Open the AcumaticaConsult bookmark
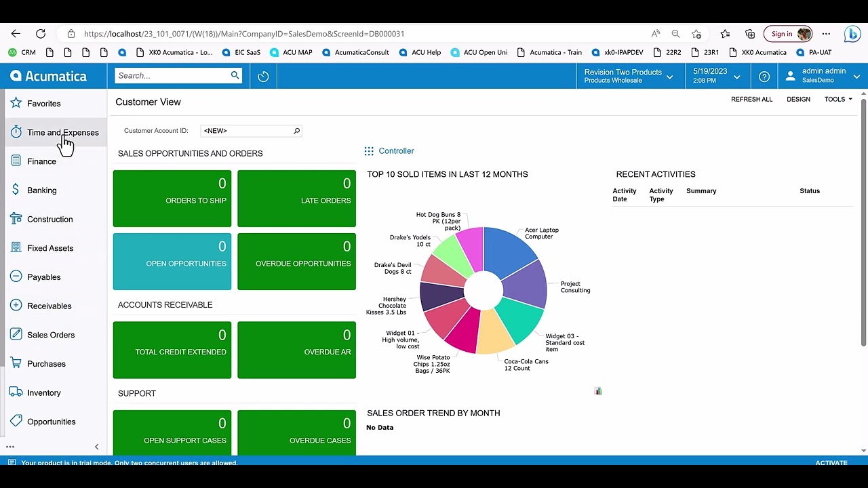868x488 pixels. click(356, 52)
